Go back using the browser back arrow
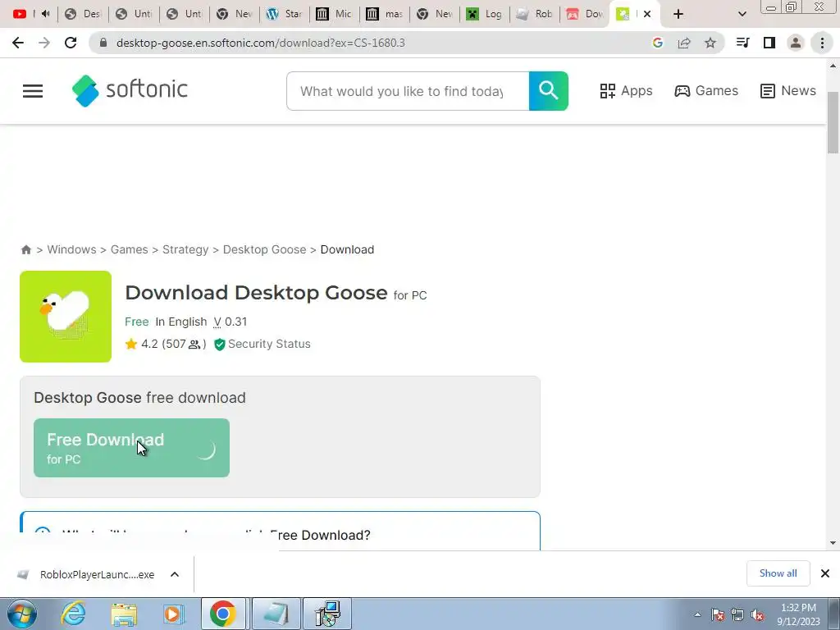This screenshot has width=840, height=630. [18, 43]
